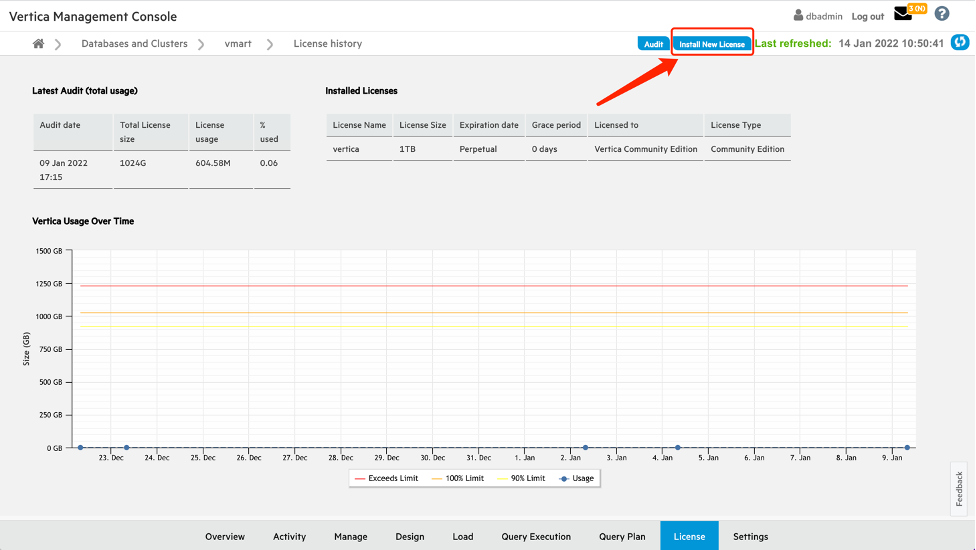976x550 pixels.
Task: Click the Installed Licenses heading
Action: [361, 91]
